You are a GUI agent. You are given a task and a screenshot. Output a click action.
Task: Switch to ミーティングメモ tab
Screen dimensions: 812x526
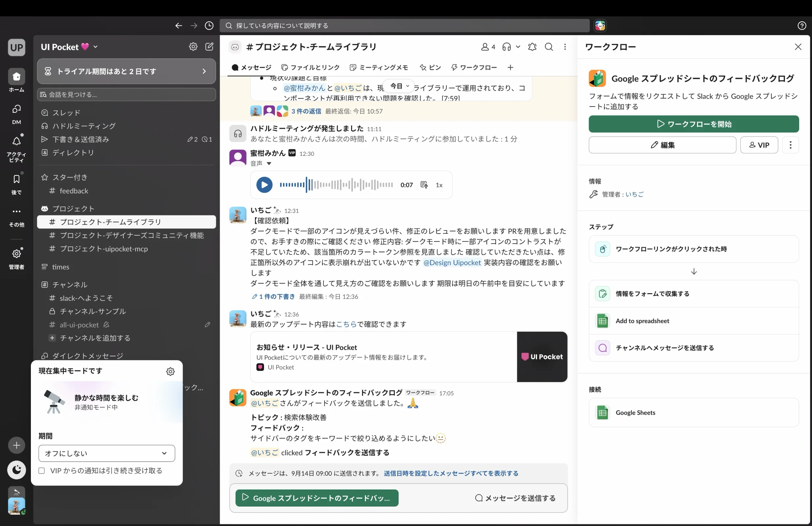(x=379, y=67)
